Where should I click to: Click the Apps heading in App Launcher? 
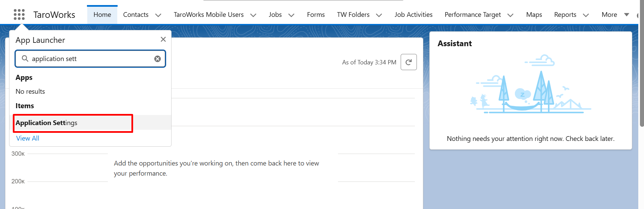pos(24,78)
